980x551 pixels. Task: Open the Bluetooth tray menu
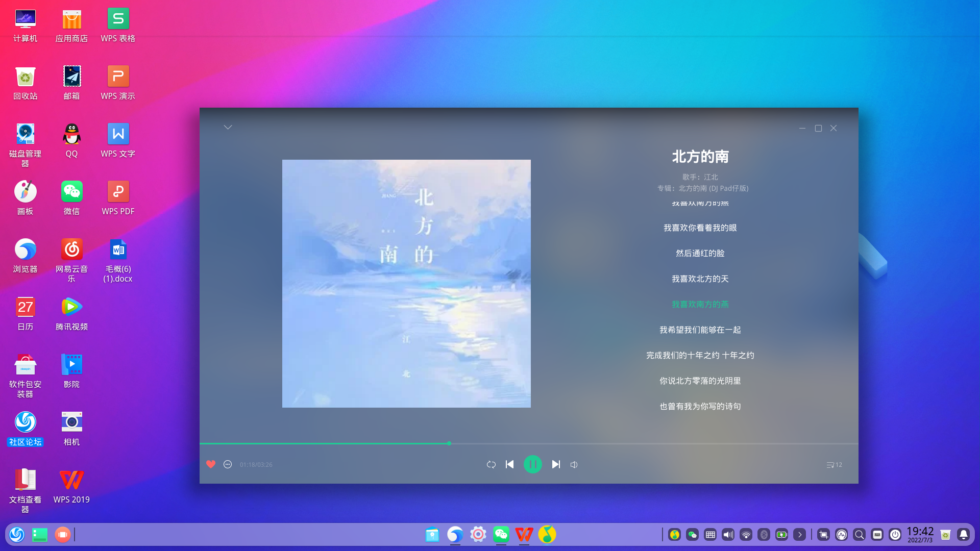tap(764, 535)
